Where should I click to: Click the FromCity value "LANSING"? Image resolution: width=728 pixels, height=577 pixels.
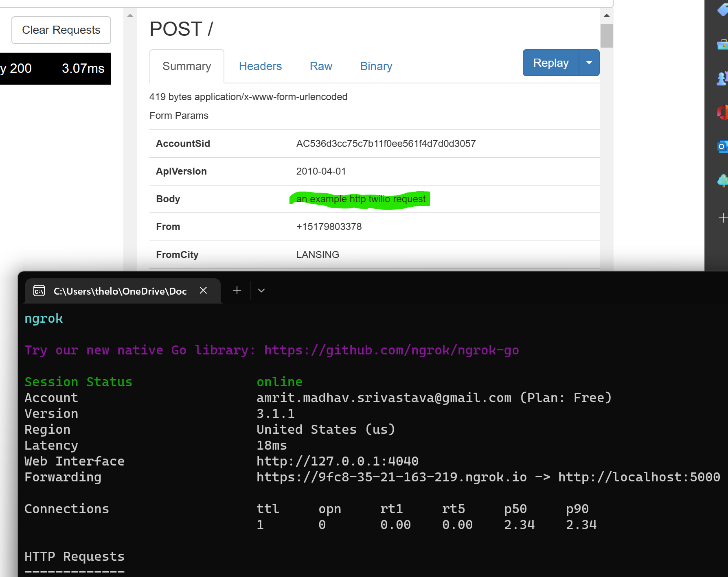(x=318, y=255)
